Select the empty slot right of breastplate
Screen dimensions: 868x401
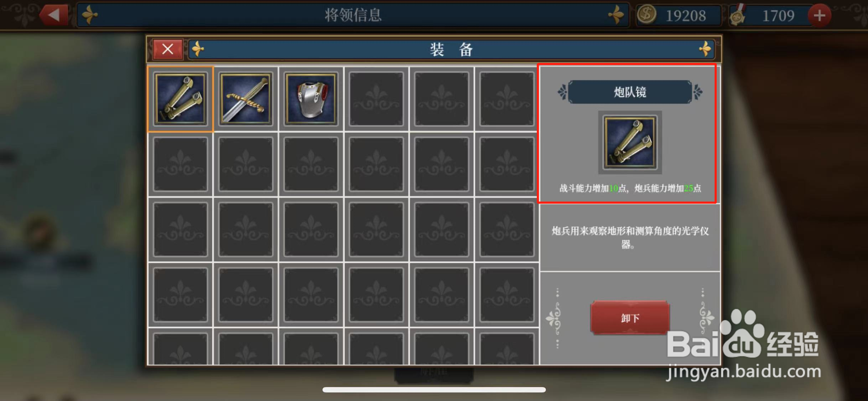point(376,99)
